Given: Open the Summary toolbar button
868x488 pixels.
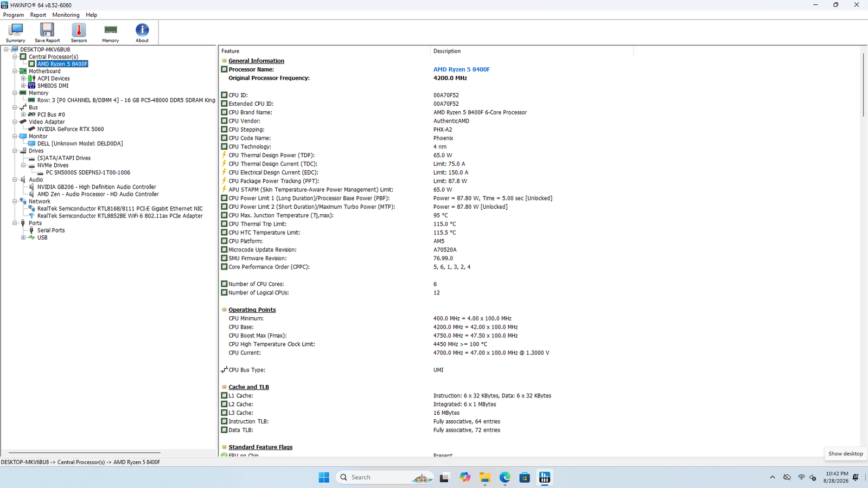Looking at the screenshot, I should [x=16, y=33].
